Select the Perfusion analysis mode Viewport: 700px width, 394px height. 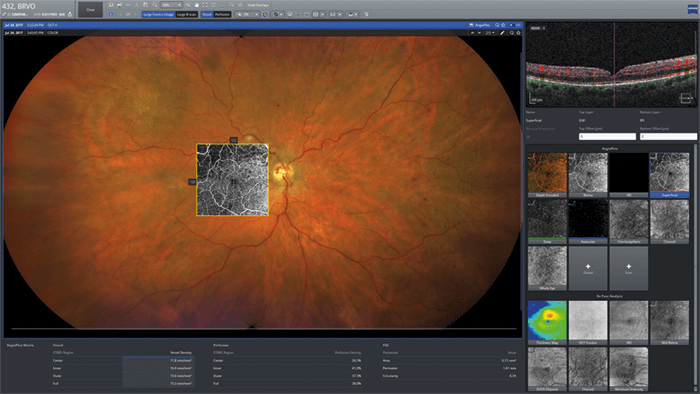pos(222,14)
